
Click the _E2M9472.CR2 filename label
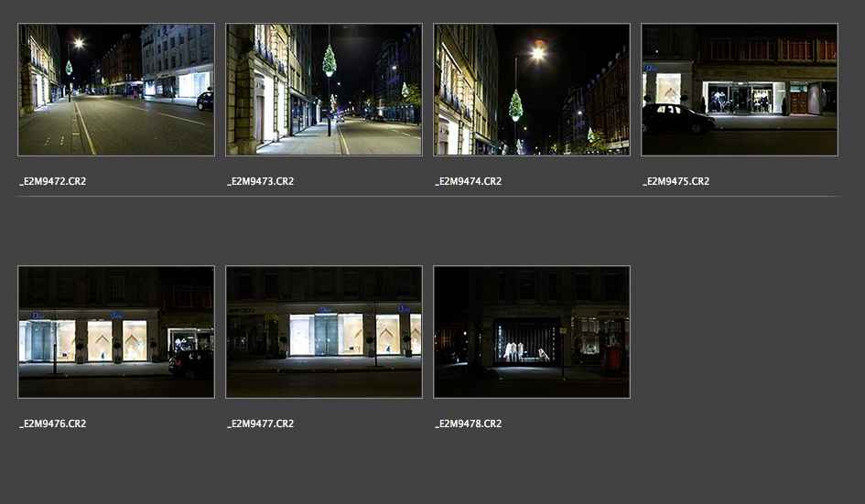53,181
